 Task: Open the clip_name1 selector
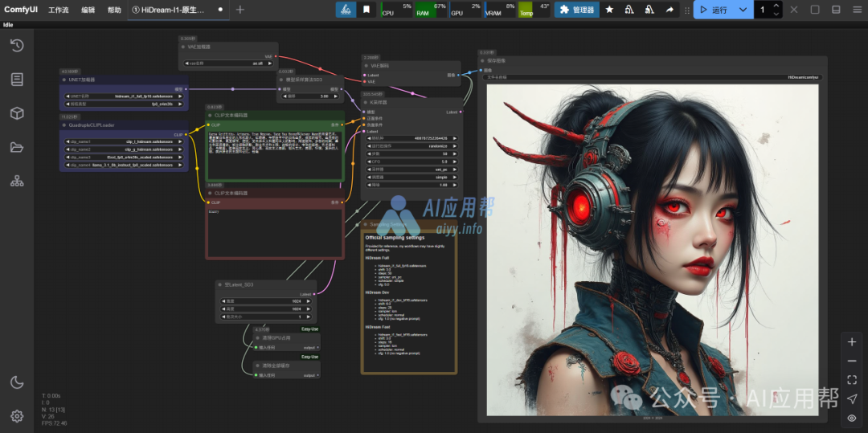tap(124, 141)
